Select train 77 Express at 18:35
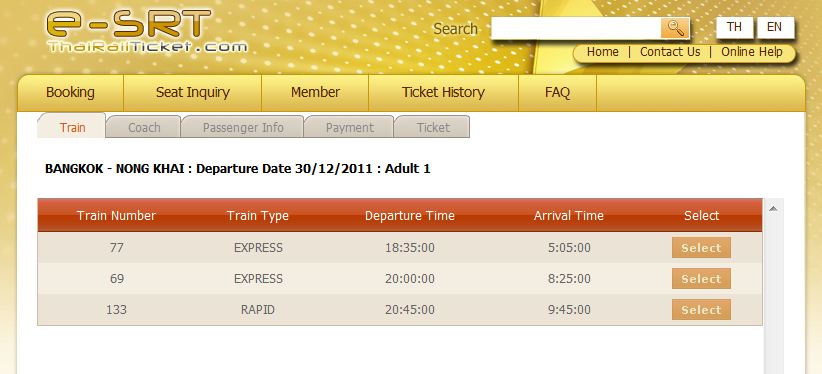This screenshot has width=822, height=374. pyautogui.click(x=701, y=248)
